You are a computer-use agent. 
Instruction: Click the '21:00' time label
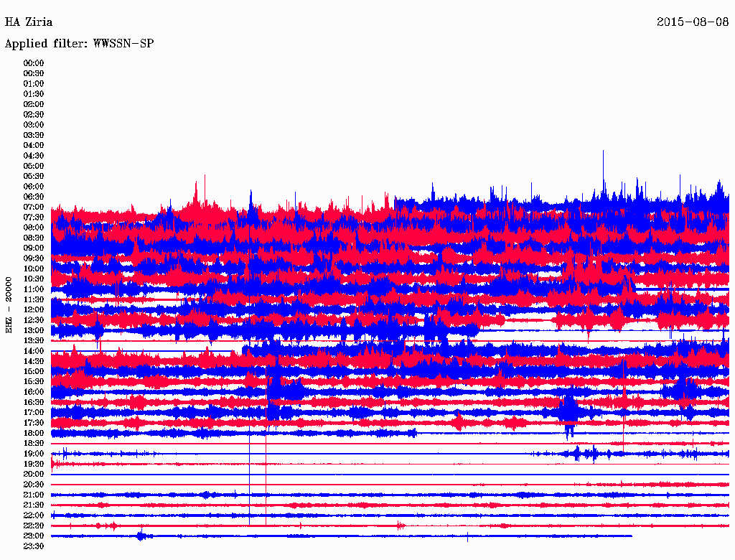[x=34, y=495]
